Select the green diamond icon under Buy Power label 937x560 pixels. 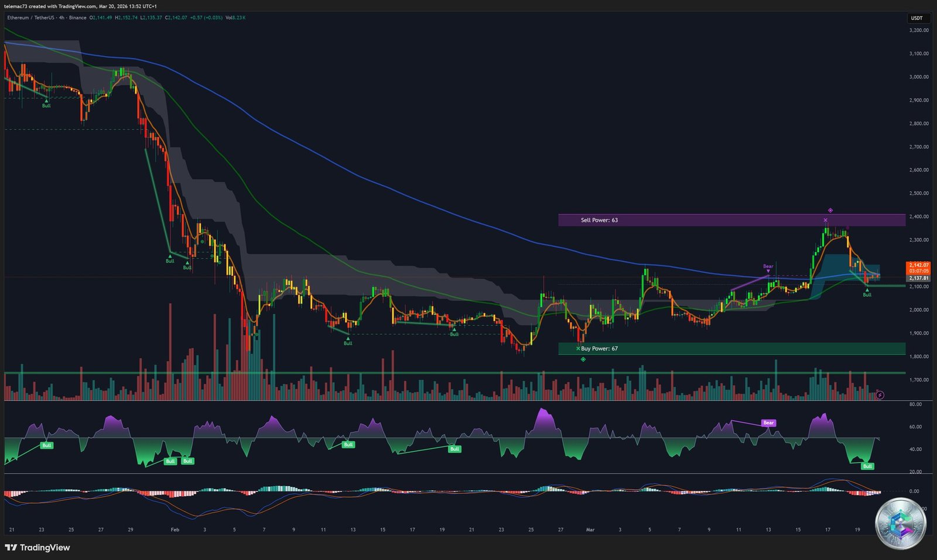tap(583, 359)
